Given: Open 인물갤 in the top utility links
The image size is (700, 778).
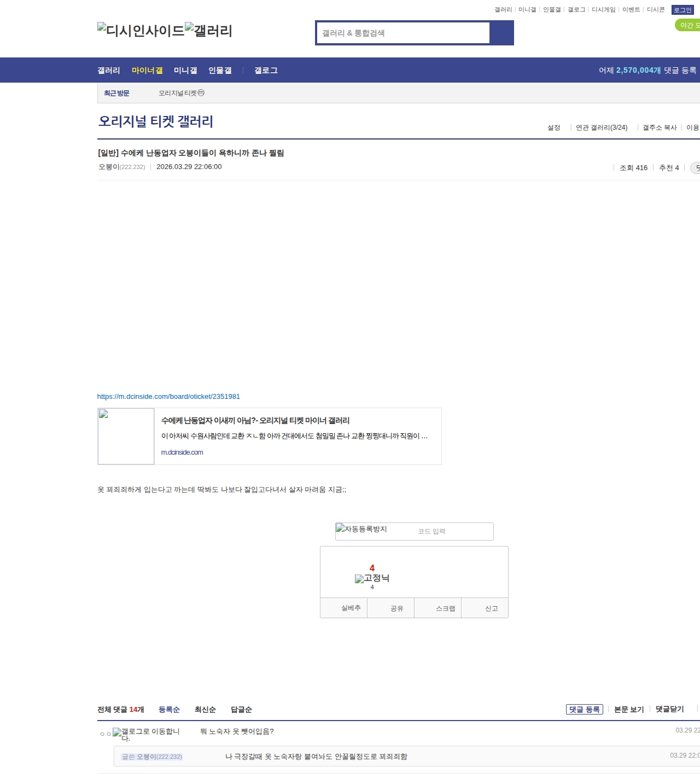Looking at the screenshot, I should tap(552, 10).
